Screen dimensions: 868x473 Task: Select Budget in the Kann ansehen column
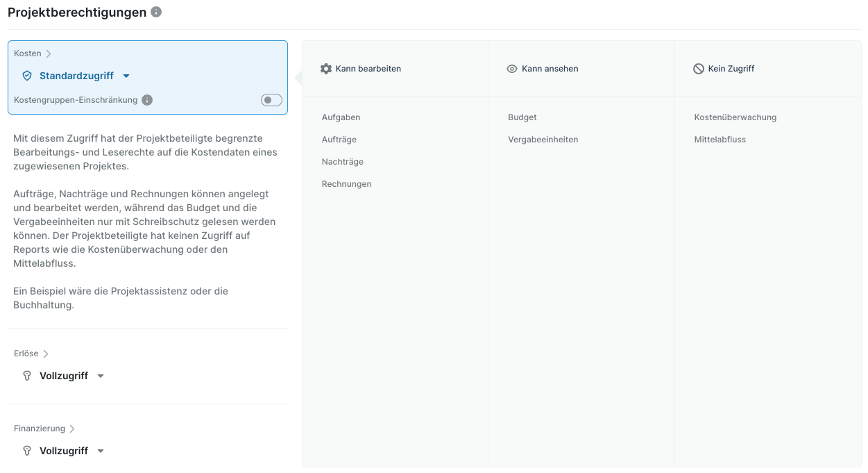point(522,117)
